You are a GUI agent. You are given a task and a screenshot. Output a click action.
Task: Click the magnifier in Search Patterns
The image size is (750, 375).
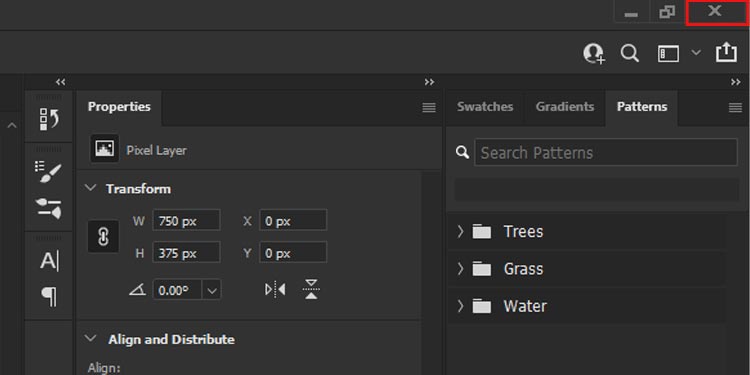coord(463,153)
